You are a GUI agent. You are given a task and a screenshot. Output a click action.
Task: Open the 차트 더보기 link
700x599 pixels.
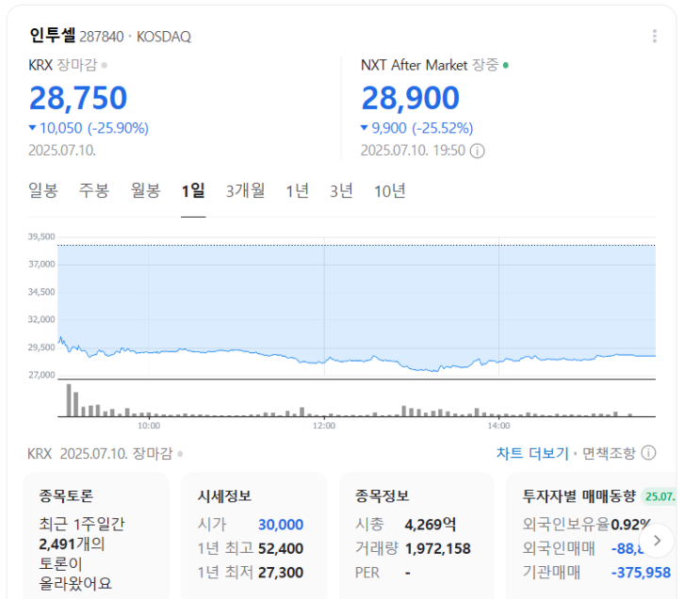pyautogui.click(x=532, y=454)
